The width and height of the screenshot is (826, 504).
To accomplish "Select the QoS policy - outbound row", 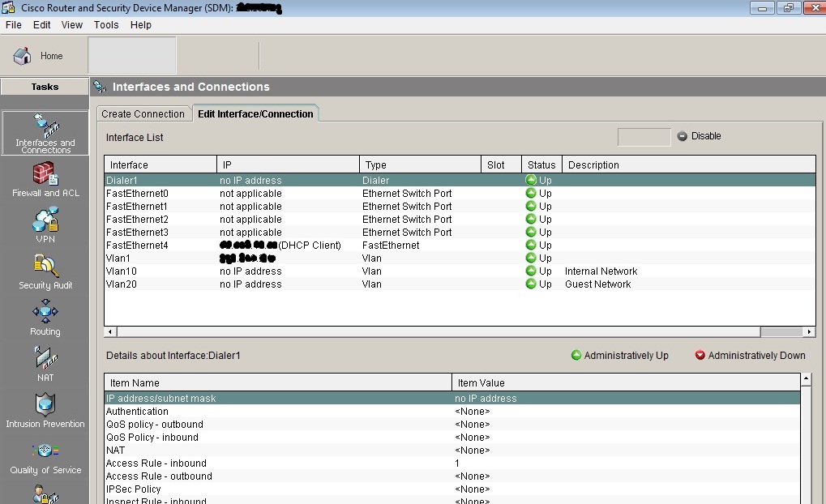I will click(x=452, y=424).
